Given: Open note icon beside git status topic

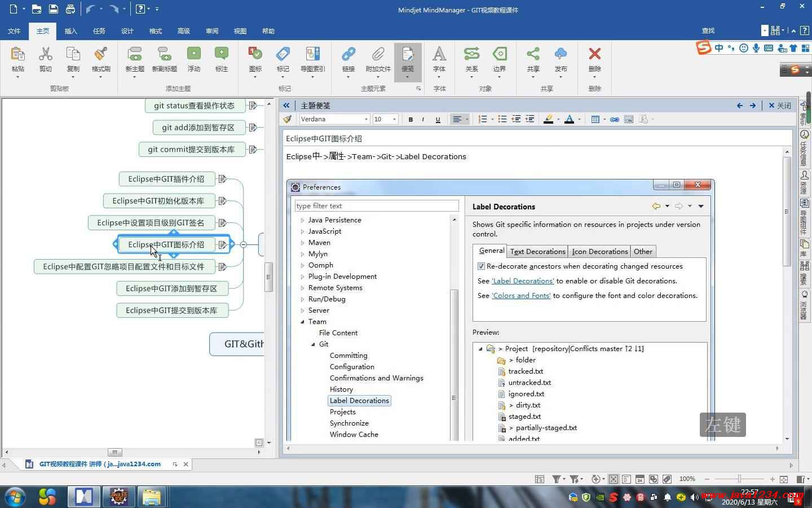Looking at the screenshot, I should [x=253, y=106].
